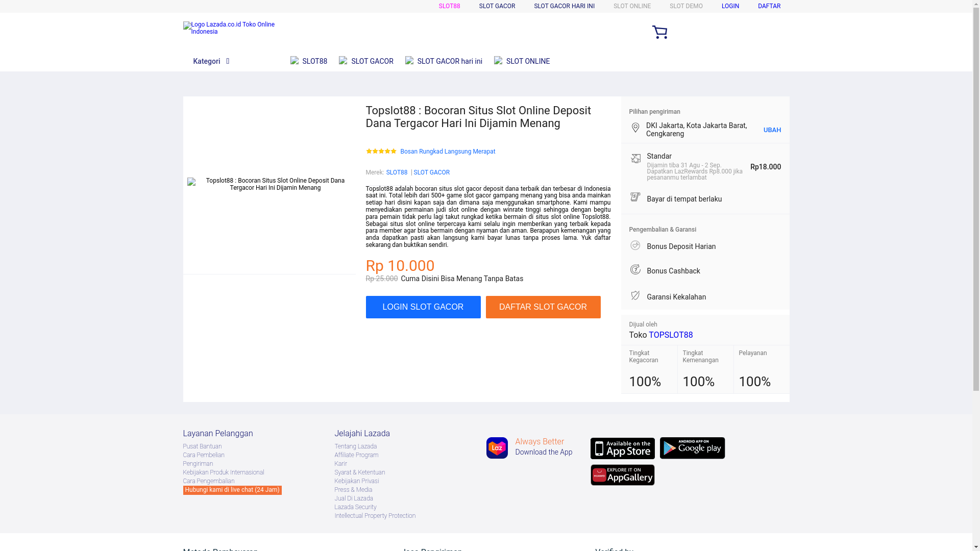Screen dimensions: 980x551
Task: Open the Huawei AppGallery badge
Action: click(622, 475)
